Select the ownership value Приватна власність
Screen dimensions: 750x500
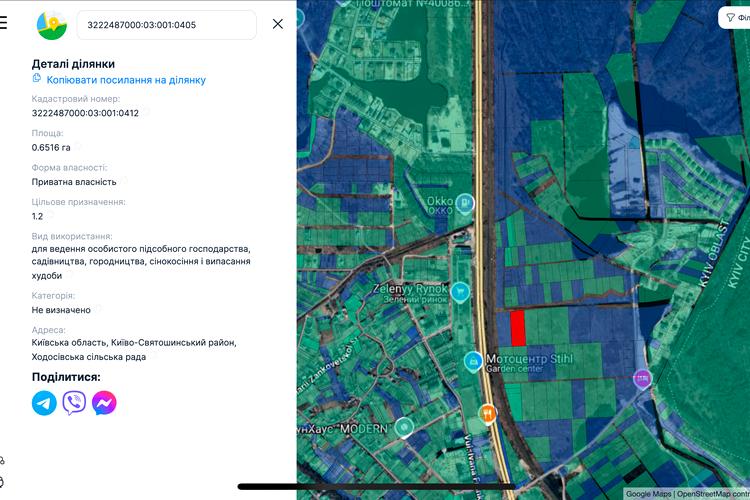74,182
